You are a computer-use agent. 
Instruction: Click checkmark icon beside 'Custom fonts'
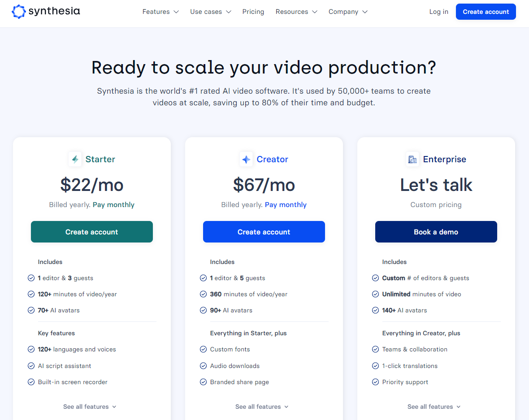pos(203,349)
